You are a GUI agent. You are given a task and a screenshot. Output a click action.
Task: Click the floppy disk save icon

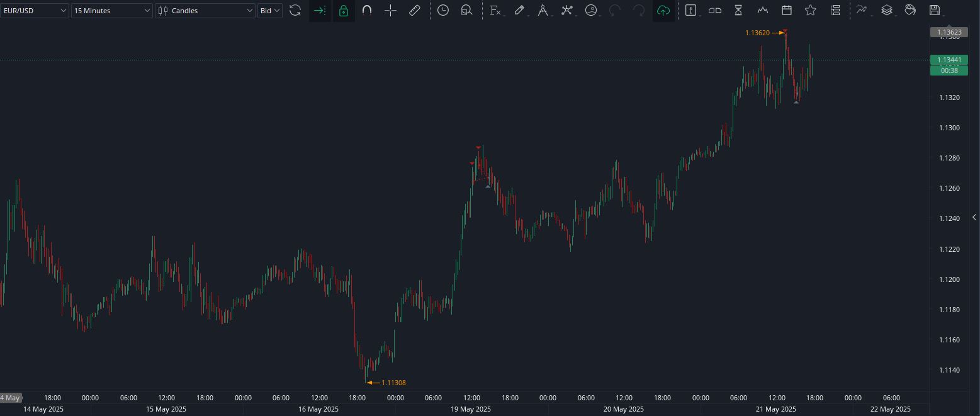935,11
